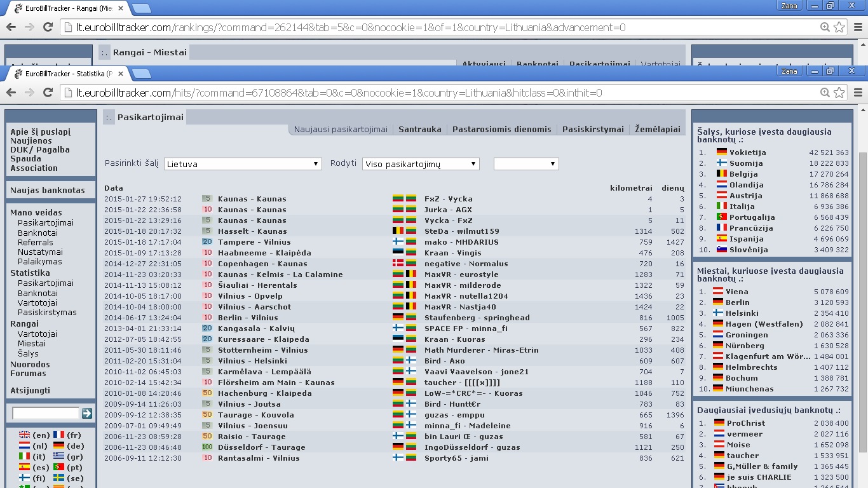Switch language to French (fr) flag

coord(58,435)
